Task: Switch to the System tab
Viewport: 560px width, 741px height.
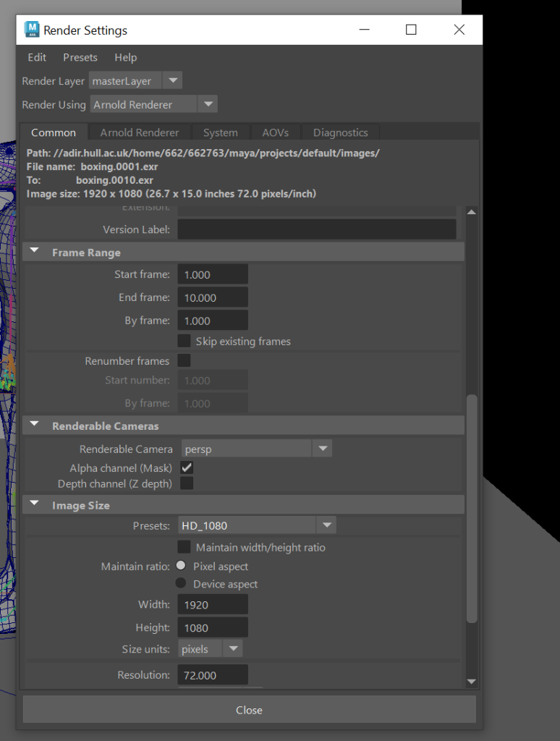Action: point(220,132)
